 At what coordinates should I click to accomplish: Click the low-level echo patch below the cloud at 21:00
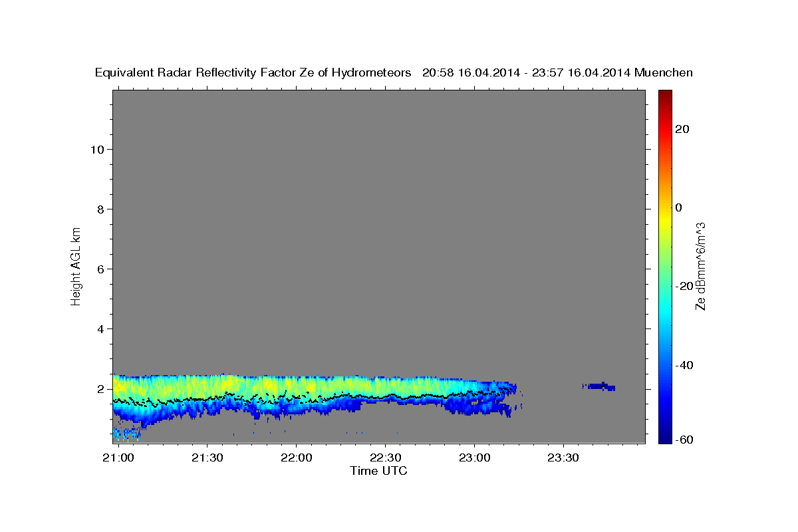tap(126, 434)
